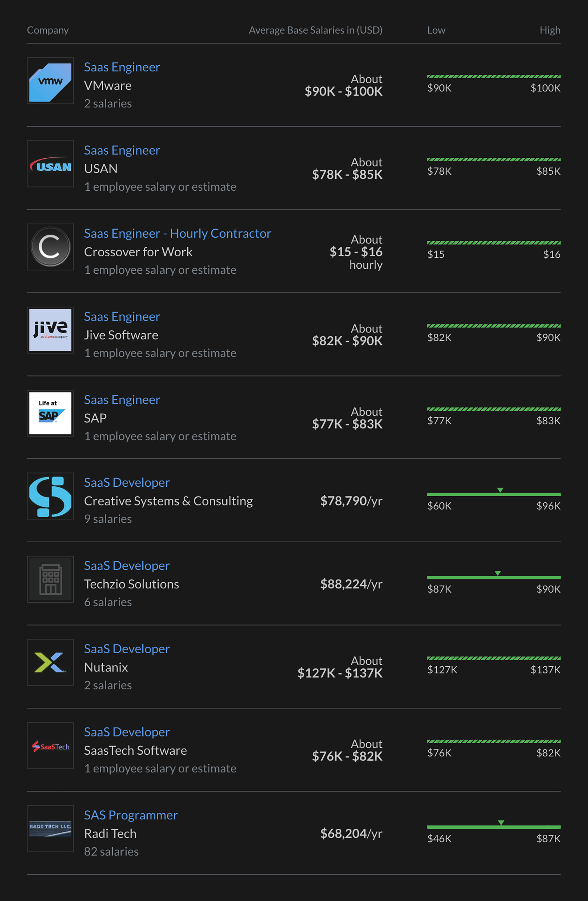Click the Radi Tech LLC logo
The height and width of the screenshot is (901, 588).
pos(50,829)
